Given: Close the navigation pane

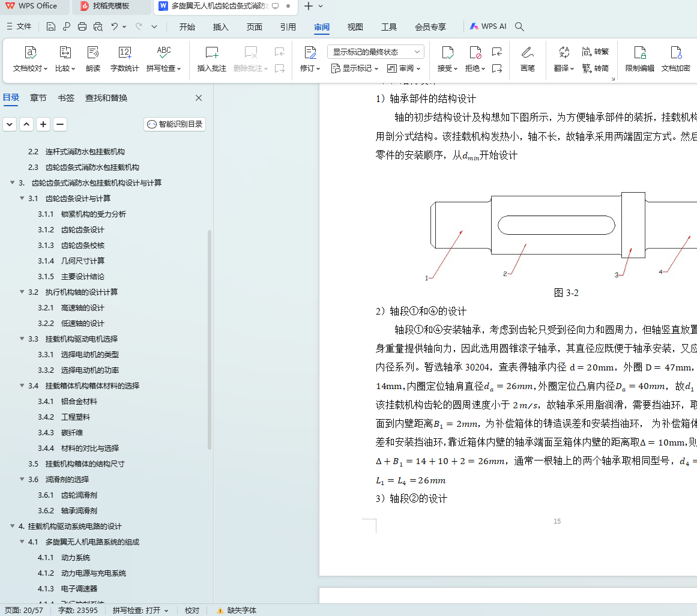Looking at the screenshot, I should [x=199, y=98].
